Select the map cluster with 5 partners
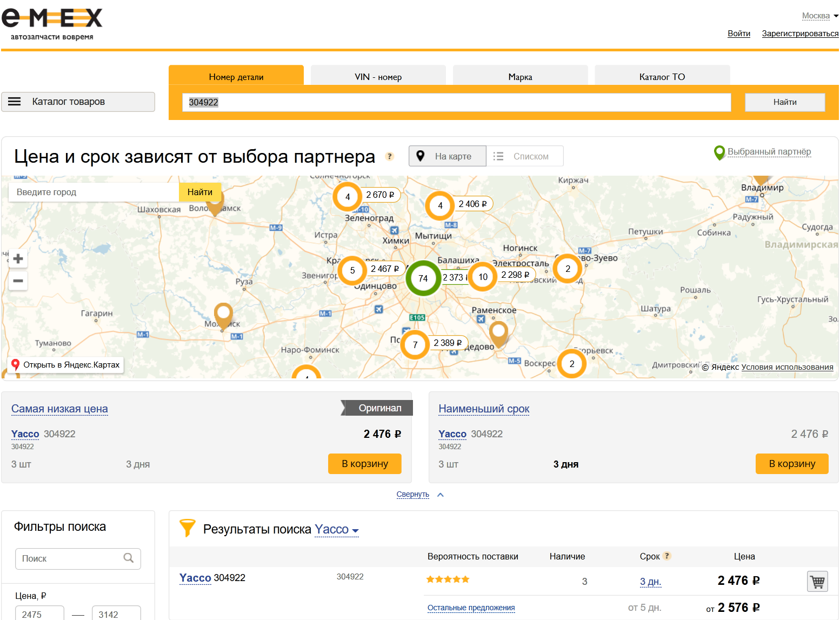 [x=352, y=270]
